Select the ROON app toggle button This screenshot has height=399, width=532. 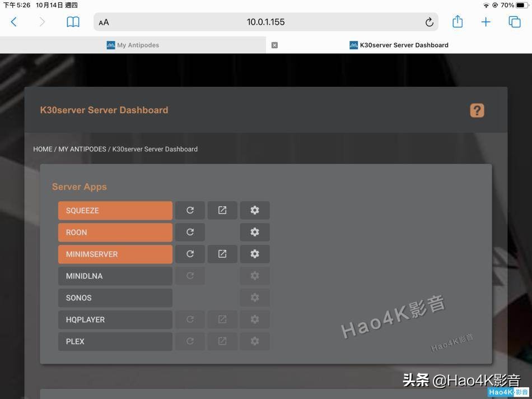115,231
